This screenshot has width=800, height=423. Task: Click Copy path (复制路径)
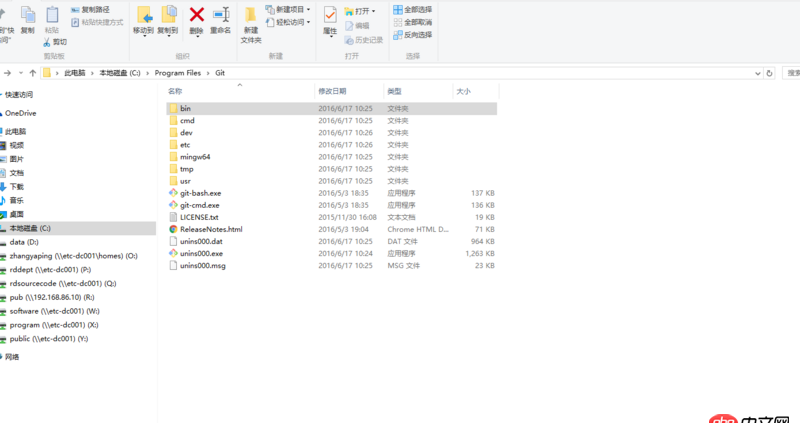[x=90, y=10]
